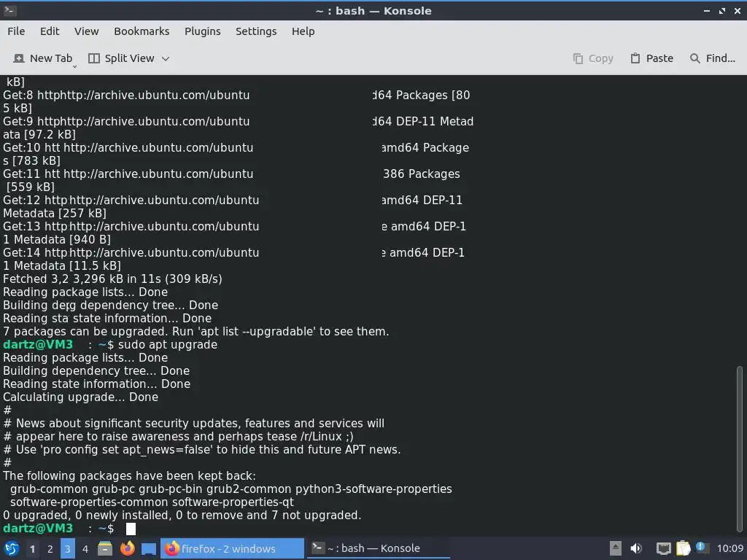
Task: Open the file manager launcher in the panel
Action: tap(105, 548)
